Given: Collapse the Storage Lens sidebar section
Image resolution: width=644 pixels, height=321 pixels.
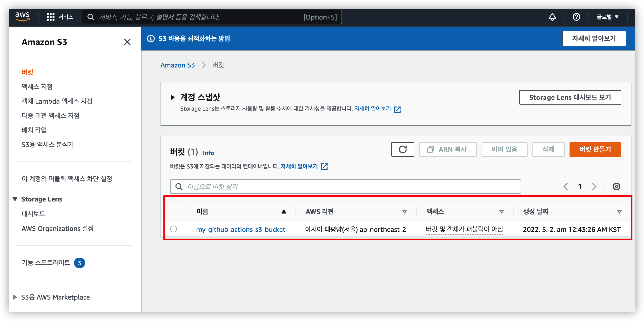Looking at the screenshot, I should [15, 199].
